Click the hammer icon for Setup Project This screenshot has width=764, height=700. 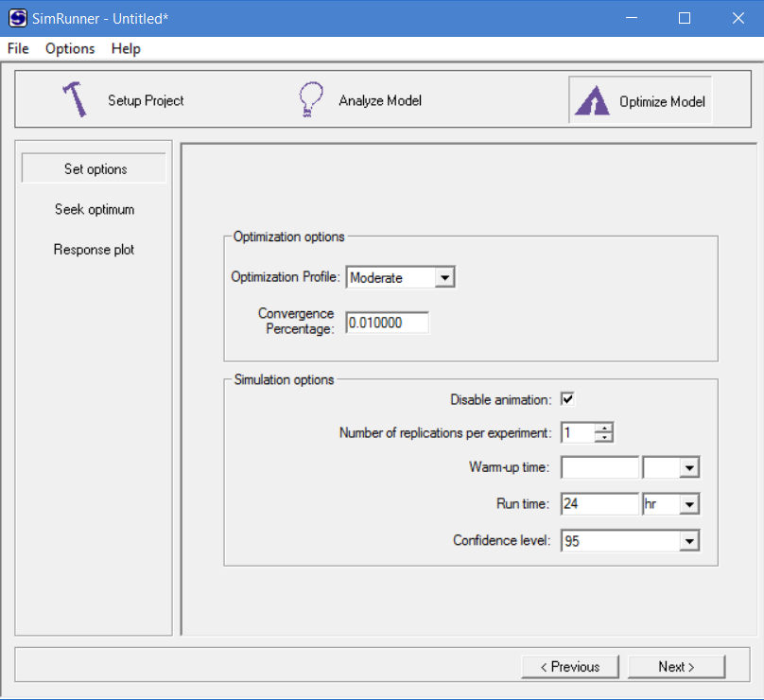point(75,99)
